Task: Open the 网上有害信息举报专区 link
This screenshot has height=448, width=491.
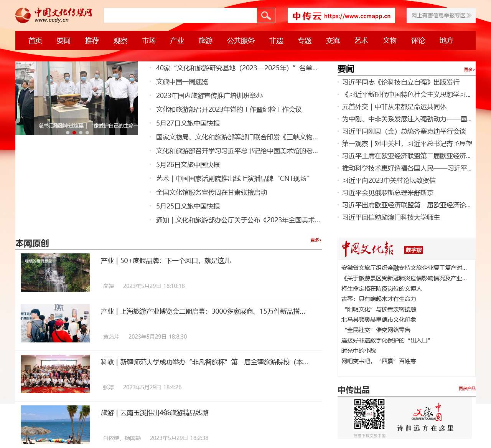Action: [441, 16]
